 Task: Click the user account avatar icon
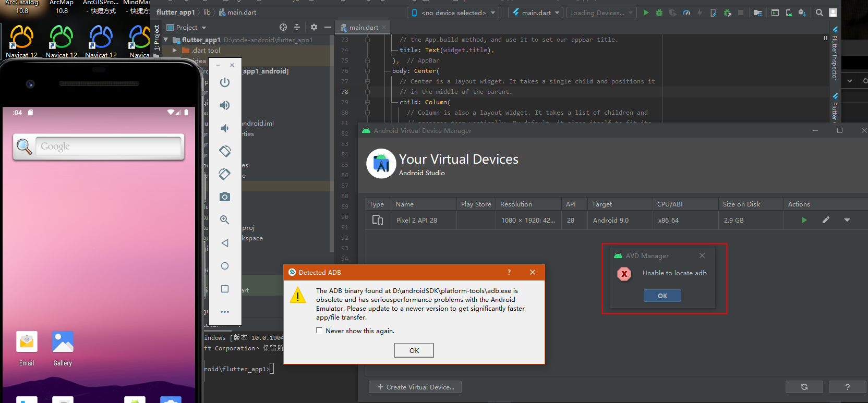(x=833, y=13)
